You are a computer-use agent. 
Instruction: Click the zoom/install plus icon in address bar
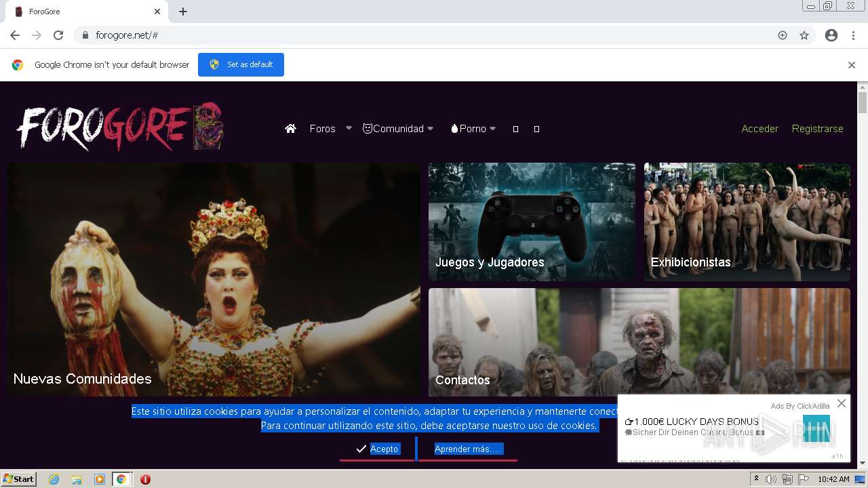pos(783,35)
